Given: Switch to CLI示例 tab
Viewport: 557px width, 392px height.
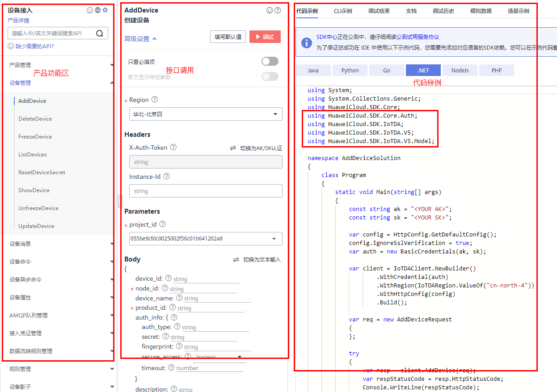Looking at the screenshot, I should point(343,11).
